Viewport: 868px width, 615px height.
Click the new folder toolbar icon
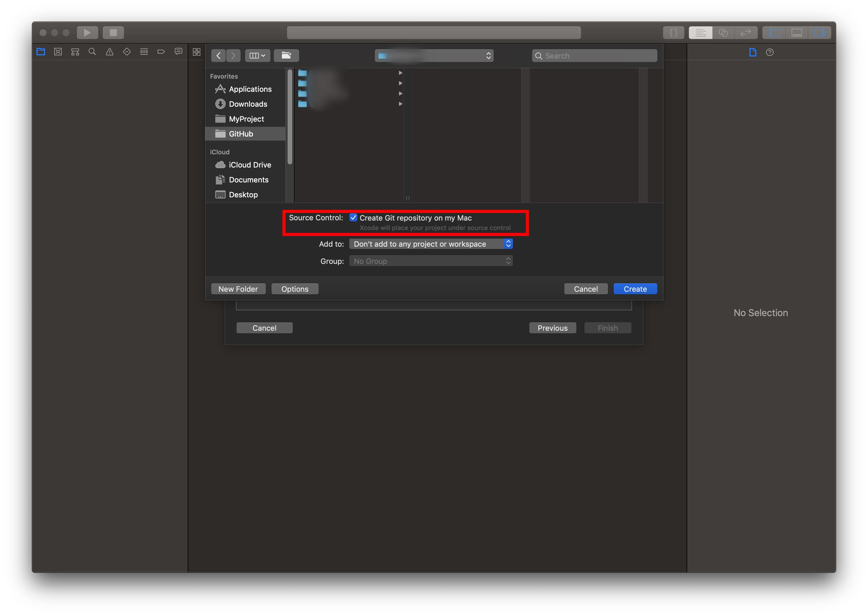pos(286,56)
